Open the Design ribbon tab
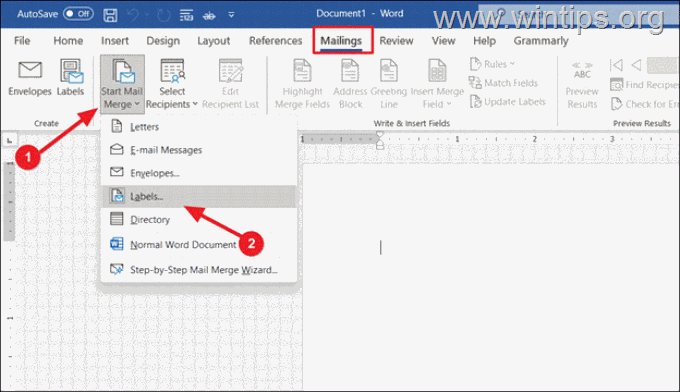Viewport: 680px width, 392px height. [x=163, y=41]
